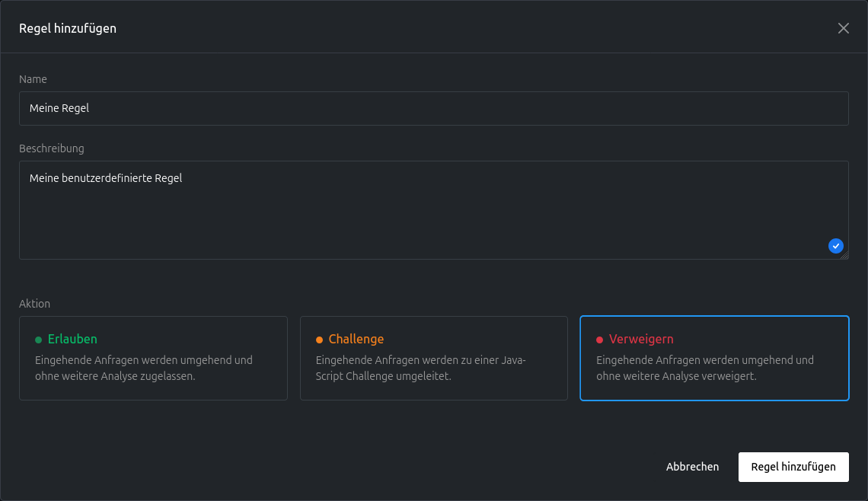The width and height of the screenshot is (868, 501).
Task: Click the textarea resize handle corner
Action: pyautogui.click(x=844, y=256)
